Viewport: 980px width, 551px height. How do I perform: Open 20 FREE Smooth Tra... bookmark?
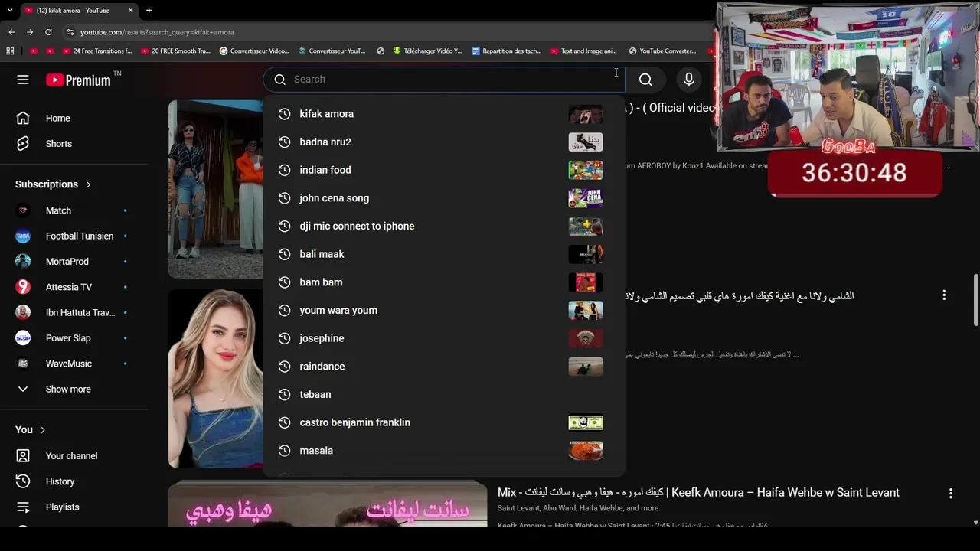pos(175,51)
